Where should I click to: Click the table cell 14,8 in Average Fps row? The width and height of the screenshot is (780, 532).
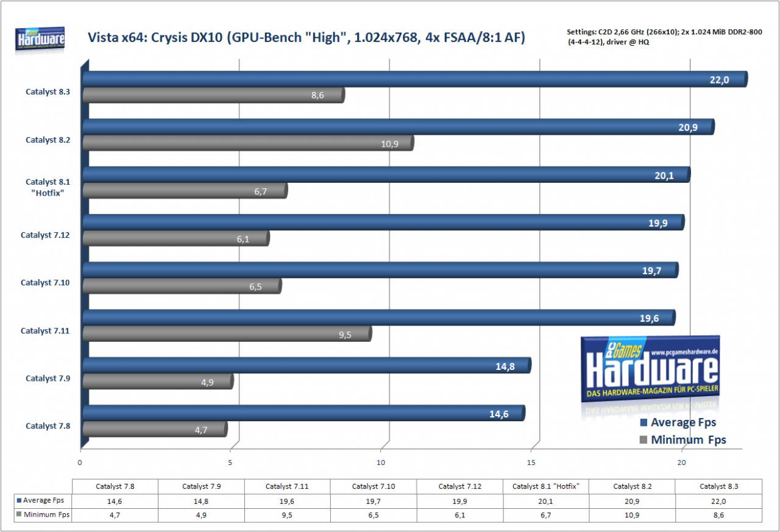pos(202,500)
